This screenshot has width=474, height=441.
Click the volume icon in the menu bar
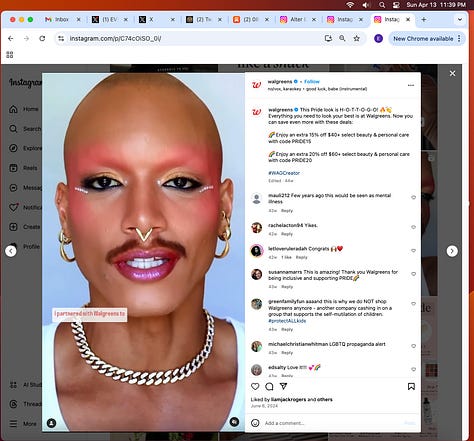(366, 5)
